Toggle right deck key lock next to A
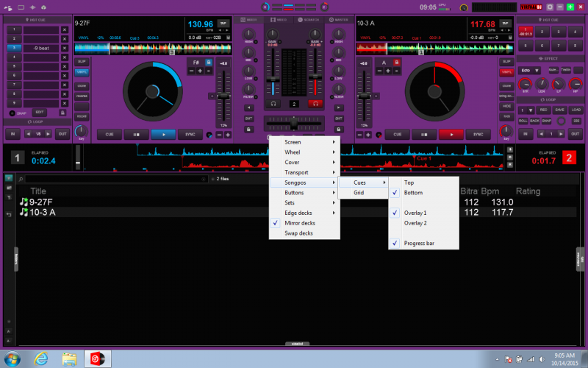 396,63
